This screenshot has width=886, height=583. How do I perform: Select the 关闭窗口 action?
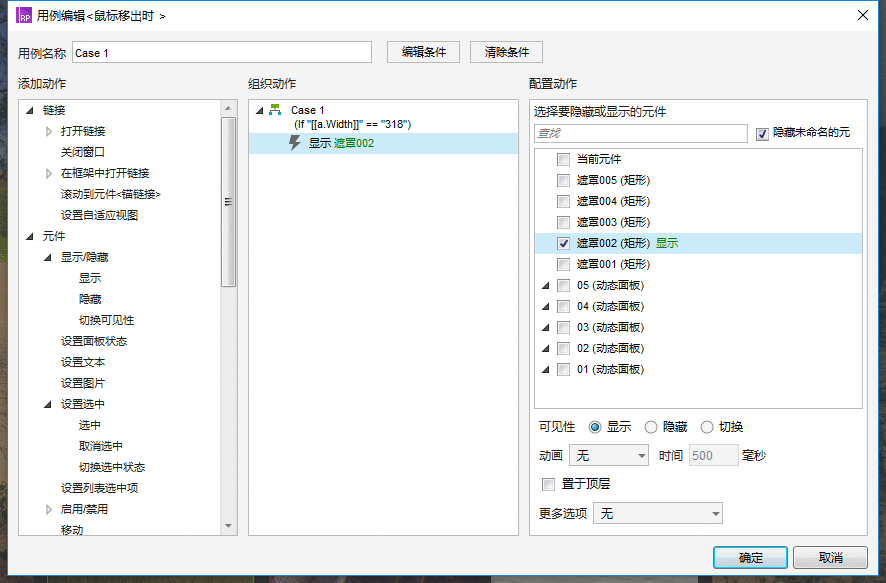tap(82, 152)
